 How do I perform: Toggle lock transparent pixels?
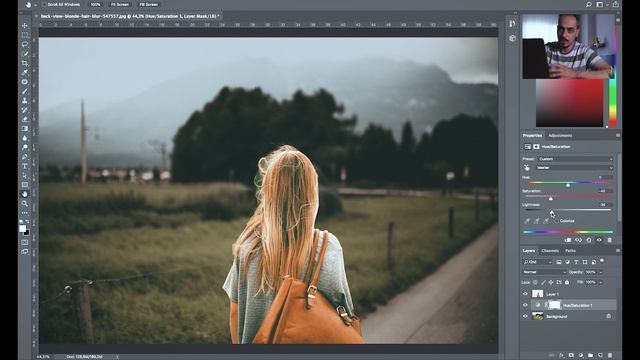(535, 282)
